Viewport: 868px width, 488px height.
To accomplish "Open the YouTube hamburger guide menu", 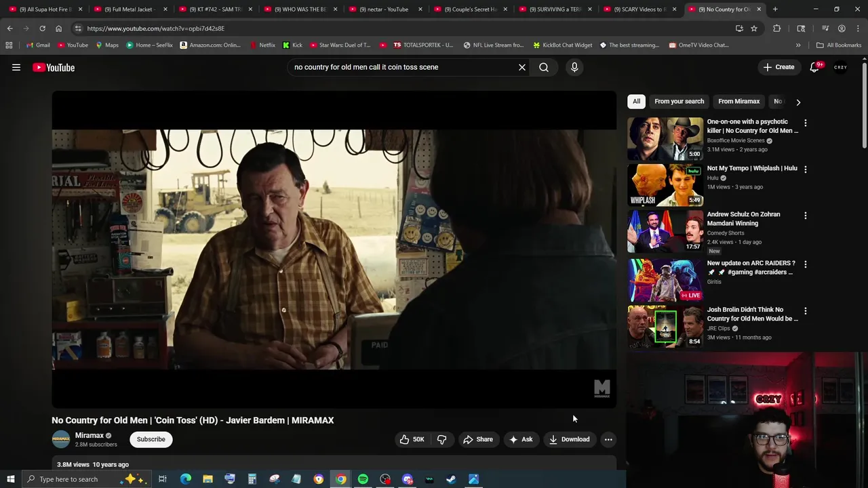I will (x=16, y=67).
